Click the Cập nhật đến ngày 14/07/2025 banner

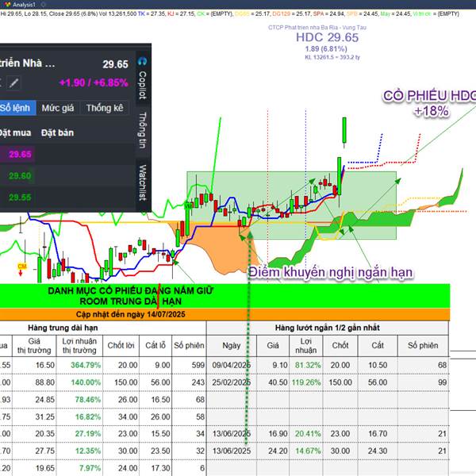point(131,314)
